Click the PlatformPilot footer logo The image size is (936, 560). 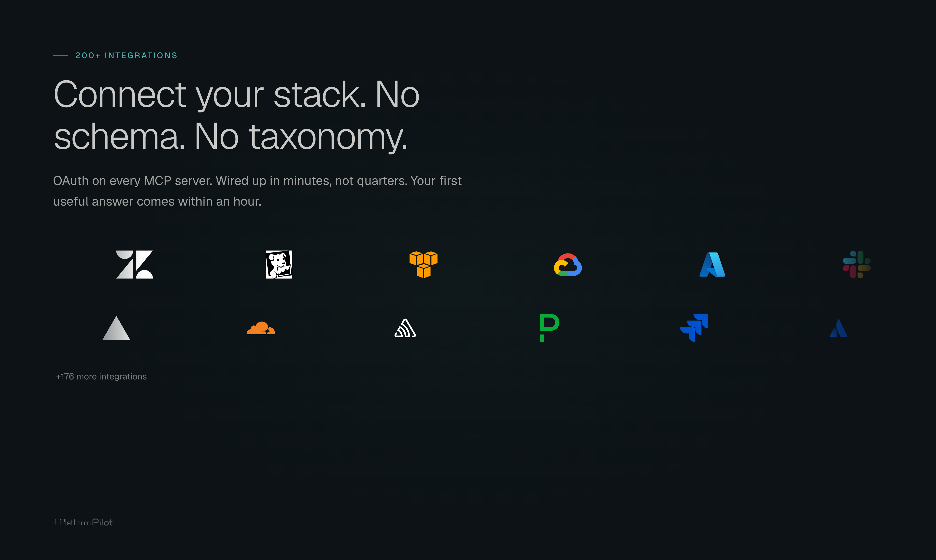[x=83, y=522]
